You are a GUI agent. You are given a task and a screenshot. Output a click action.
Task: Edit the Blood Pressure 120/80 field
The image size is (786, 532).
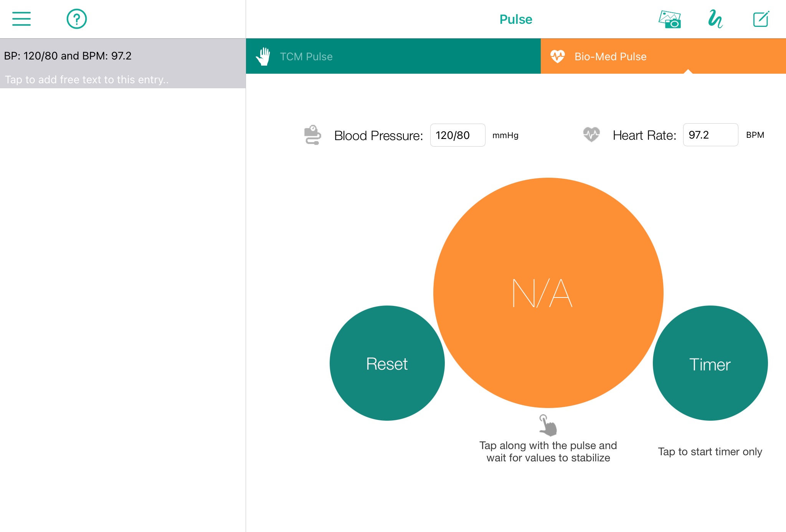click(457, 135)
